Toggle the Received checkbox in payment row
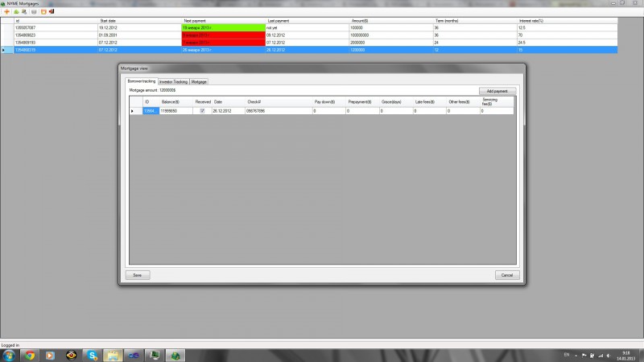This screenshot has height=362, width=644. click(202, 111)
